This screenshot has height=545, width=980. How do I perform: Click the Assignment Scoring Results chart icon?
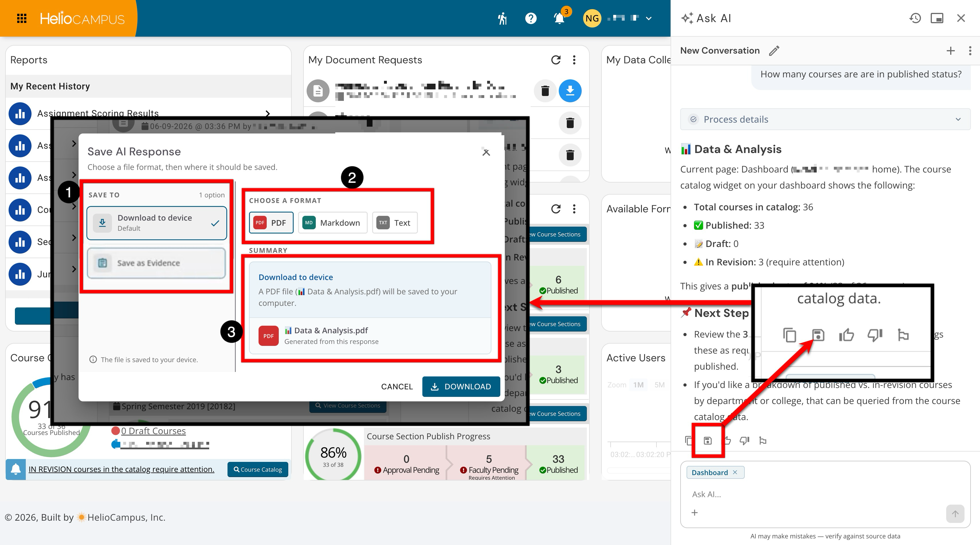point(20,113)
